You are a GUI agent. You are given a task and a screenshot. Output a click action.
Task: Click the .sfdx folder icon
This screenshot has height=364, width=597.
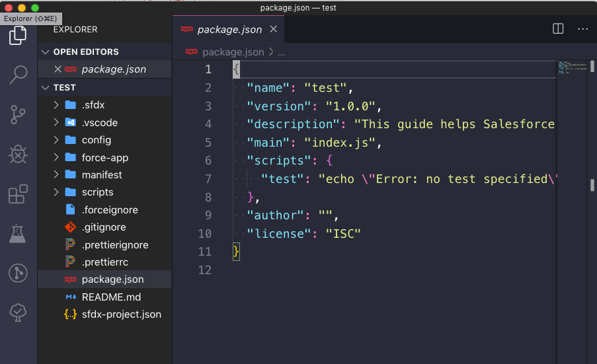(x=71, y=105)
